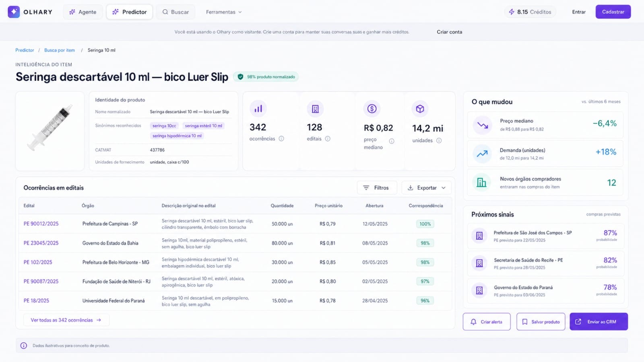Click the +18% demand change value

coord(606,152)
